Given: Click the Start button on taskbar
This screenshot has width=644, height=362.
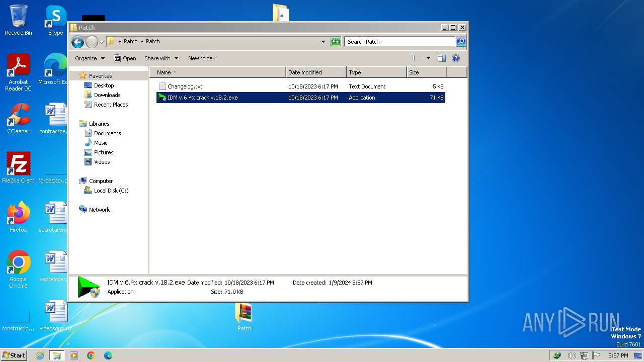Looking at the screenshot, I should (14, 355).
